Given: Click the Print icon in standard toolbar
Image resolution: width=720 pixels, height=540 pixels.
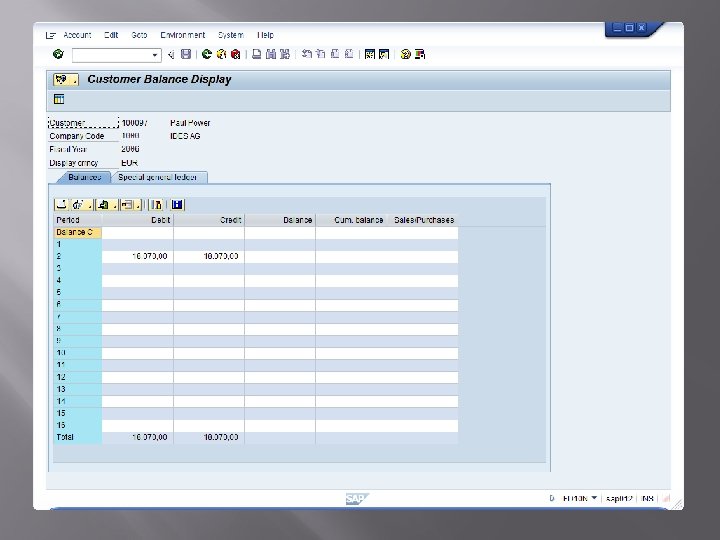Looking at the screenshot, I should tap(257, 54).
